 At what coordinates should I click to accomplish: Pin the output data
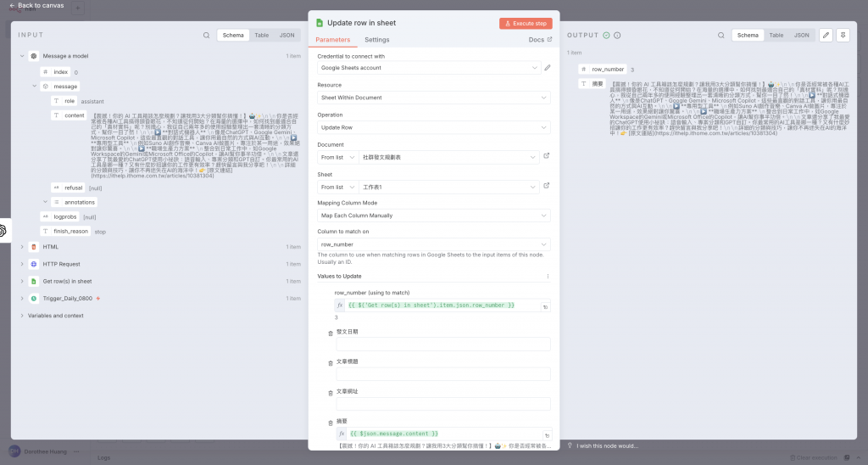843,35
